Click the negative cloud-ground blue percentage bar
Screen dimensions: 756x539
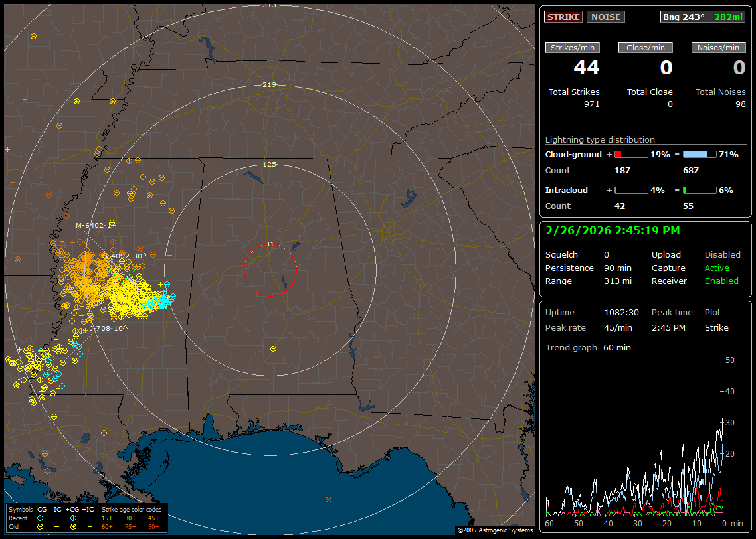(x=700, y=154)
